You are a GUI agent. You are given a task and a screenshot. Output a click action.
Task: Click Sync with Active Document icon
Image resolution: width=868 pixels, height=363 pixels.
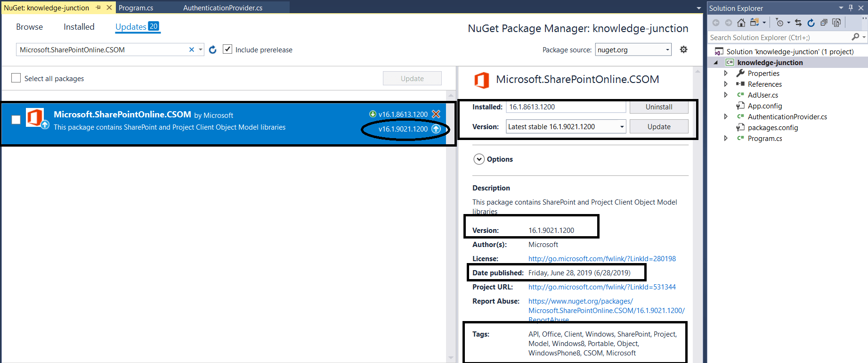click(798, 23)
